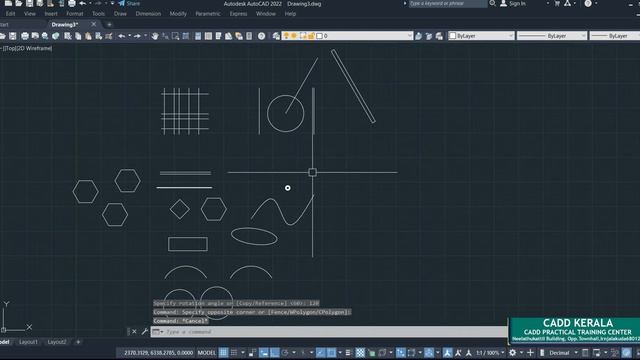Image resolution: width=640 pixels, height=360 pixels.
Task: Open Layer Properties Manager icon
Action: tap(276, 36)
